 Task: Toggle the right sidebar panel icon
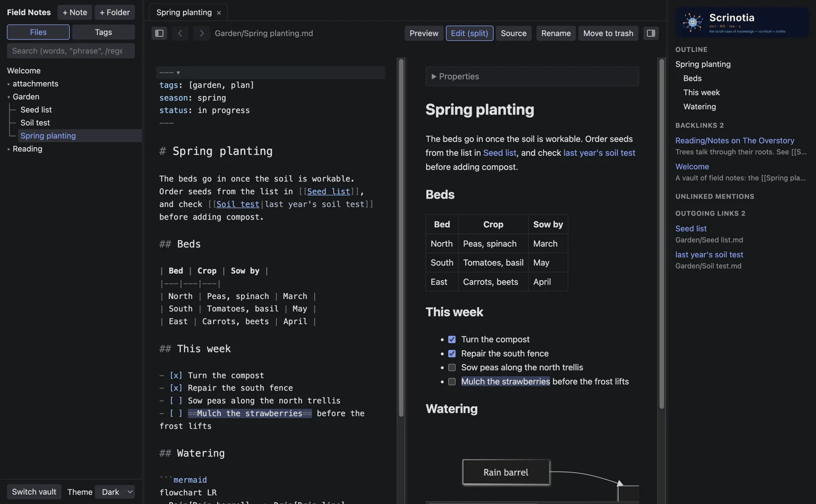click(651, 33)
